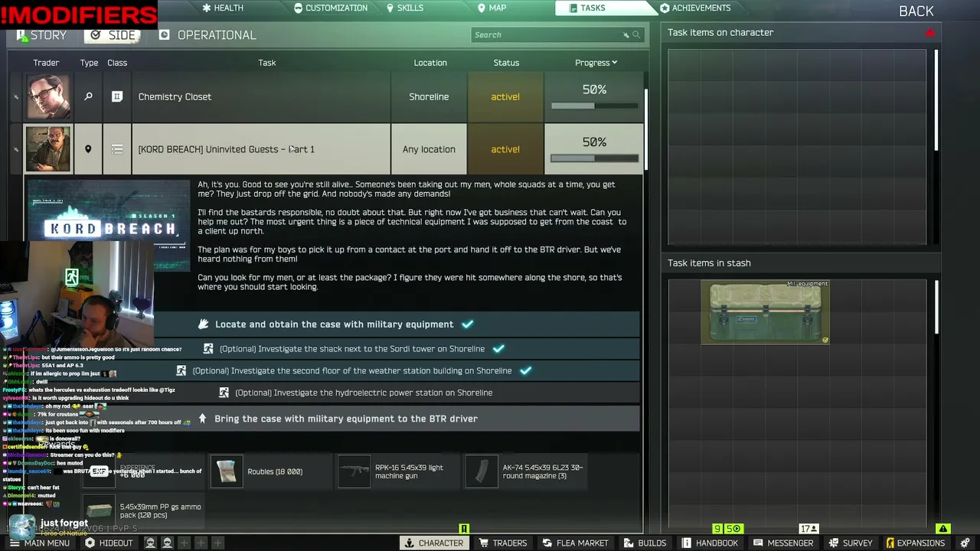Click the search-type icon for Chemistry Closet
Image resolution: width=980 pixels, height=551 pixels.
coord(88,96)
